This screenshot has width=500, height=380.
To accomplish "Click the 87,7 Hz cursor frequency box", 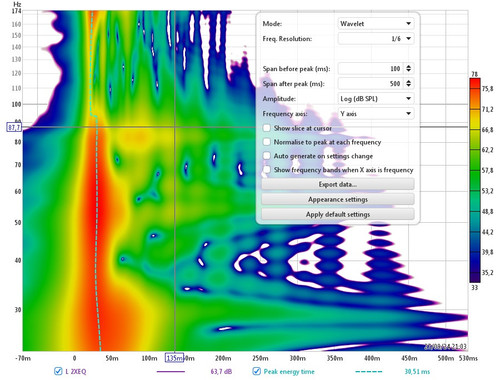I will [x=14, y=127].
